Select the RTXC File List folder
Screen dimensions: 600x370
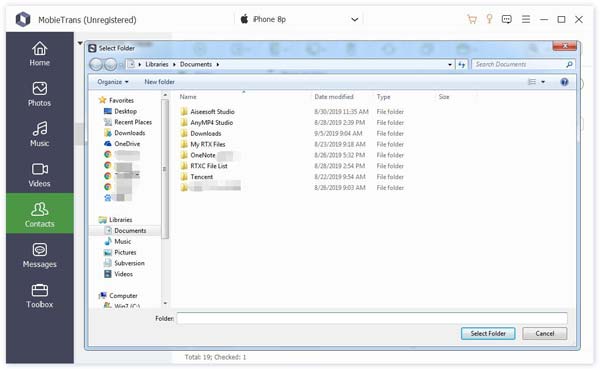point(204,166)
